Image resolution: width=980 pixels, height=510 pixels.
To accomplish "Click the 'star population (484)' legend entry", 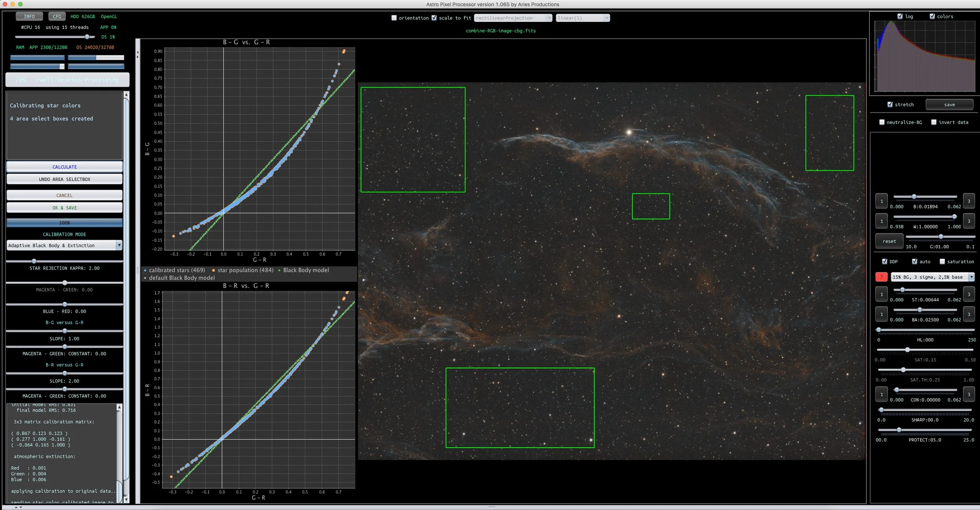I will (x=243, y=270).
